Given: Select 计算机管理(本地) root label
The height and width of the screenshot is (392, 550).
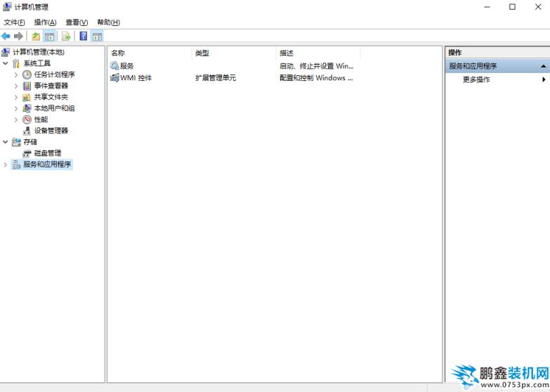Looking at the screenshot, I should [39, 52].
